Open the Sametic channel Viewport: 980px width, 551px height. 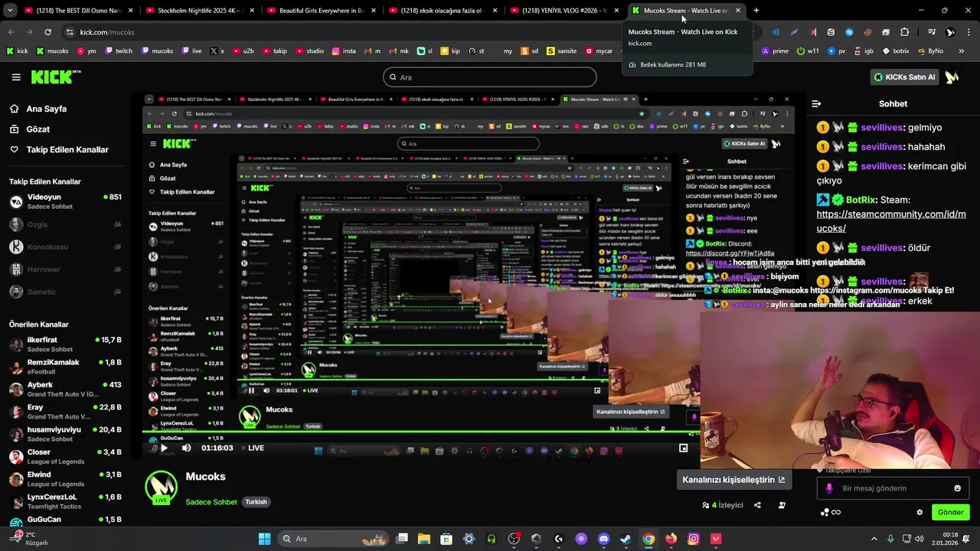(65, 292)
